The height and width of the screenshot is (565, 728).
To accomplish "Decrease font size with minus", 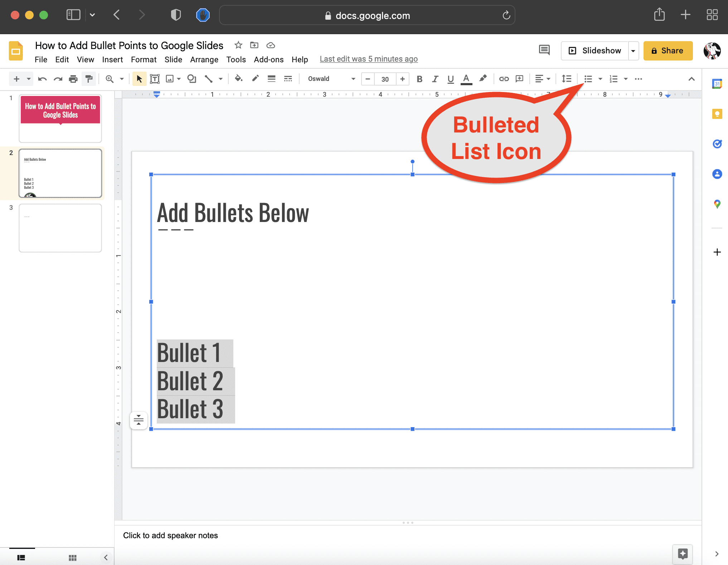I will pos(368,79).
